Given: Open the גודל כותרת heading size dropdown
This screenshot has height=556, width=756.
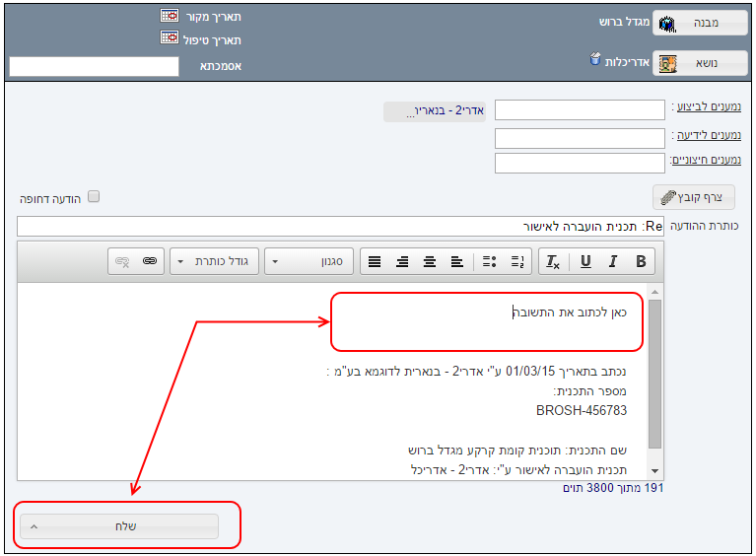Looking at the screenshot, I should [x=214, y=261].
